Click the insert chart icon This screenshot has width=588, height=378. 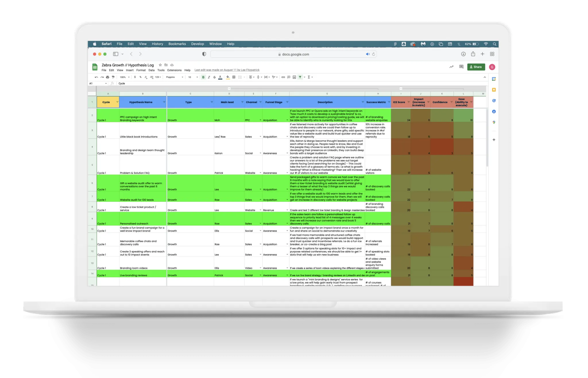[x=294, y=77]
